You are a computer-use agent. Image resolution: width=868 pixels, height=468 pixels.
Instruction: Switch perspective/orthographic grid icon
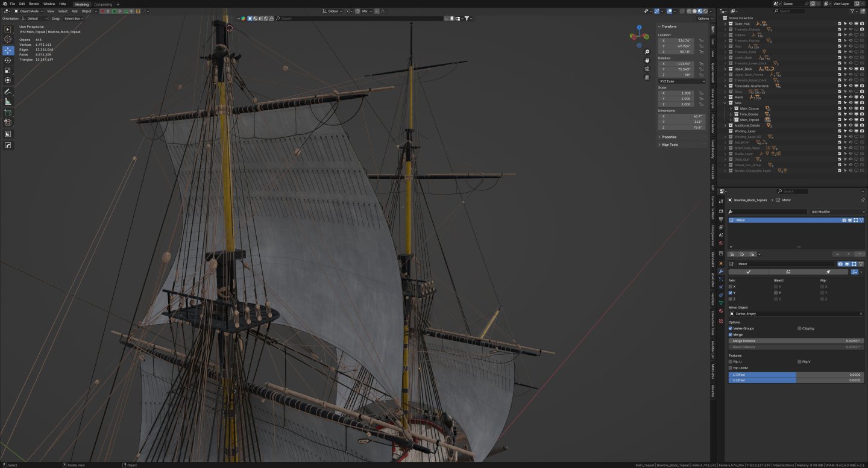647,77
